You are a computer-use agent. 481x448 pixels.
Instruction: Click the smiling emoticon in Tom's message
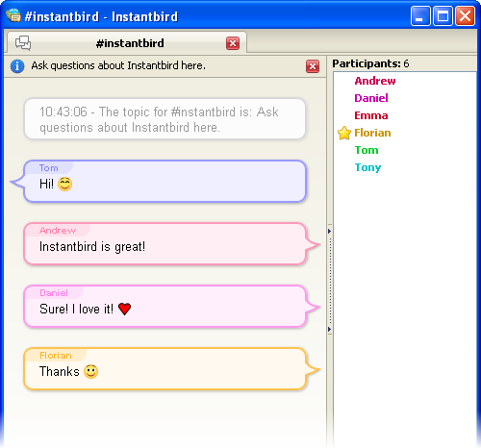tap(65, 184)
